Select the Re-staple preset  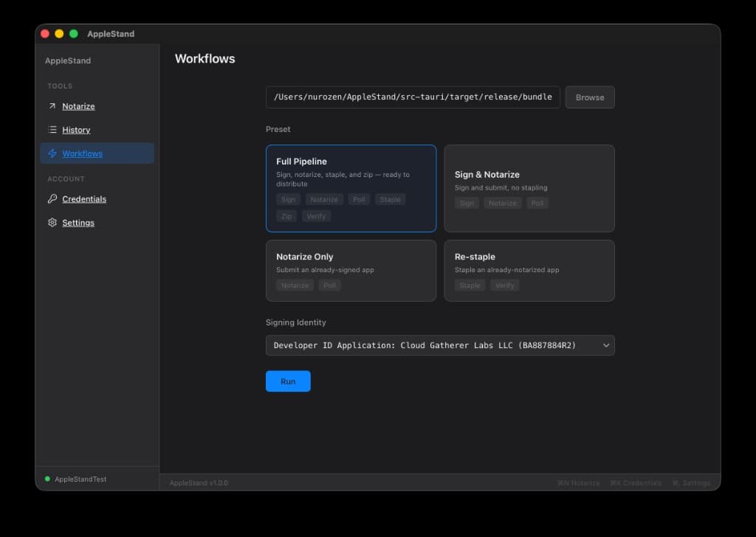pos(529,270)
